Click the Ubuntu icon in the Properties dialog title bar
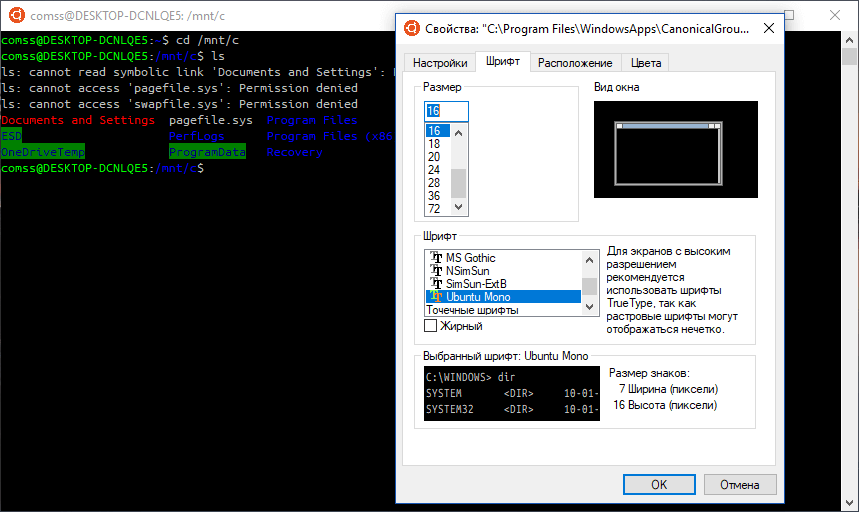The width and height of the screenshot is (859, 512). (411, 28)
